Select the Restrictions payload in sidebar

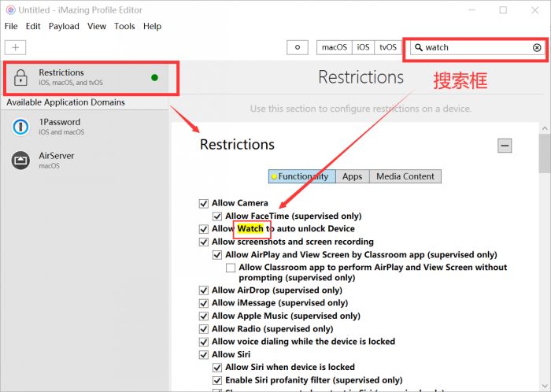(86, 77)
